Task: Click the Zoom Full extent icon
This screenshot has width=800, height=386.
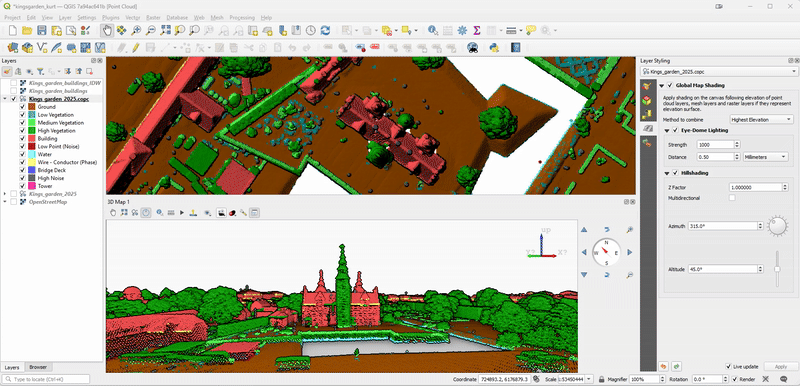Action: point(165,31)
